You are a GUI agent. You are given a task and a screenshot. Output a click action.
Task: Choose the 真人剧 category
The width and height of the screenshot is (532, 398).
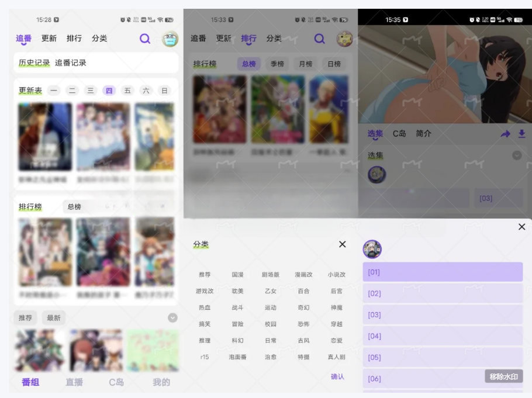point(337,357)
